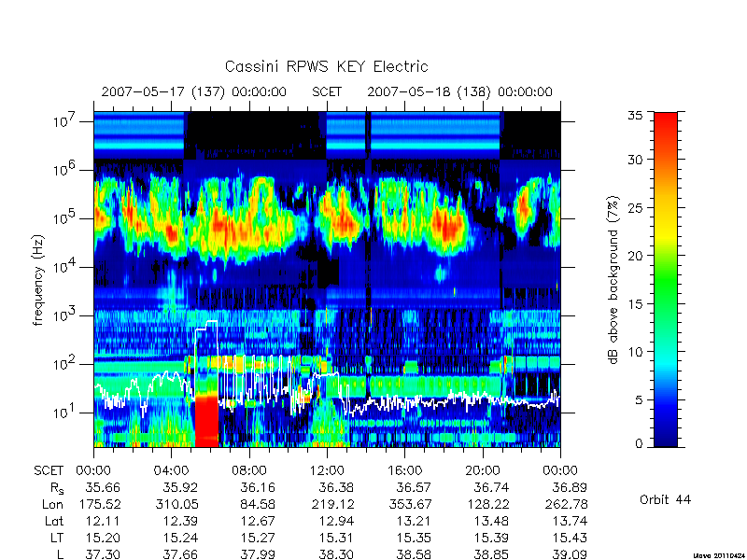747x560 pixels.
Task: Click the 15 tick label on the colorbar
Action: 635,303
